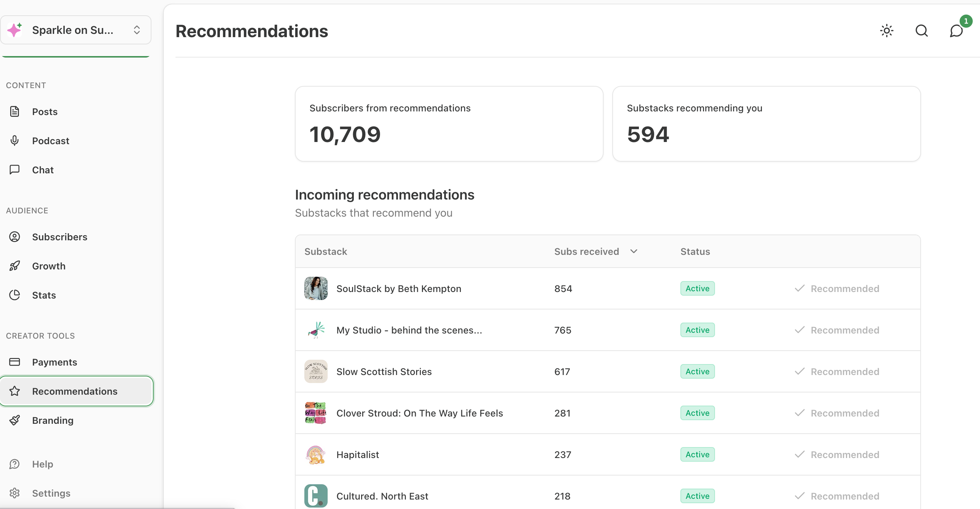Viewport: 980px width, 509px height.
Task: Click the Stats pie chart icon
Action: coord(15,295)
